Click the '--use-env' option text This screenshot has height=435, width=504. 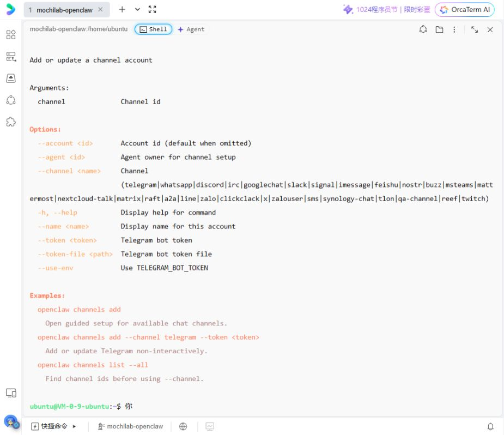(x=55, y=268)
